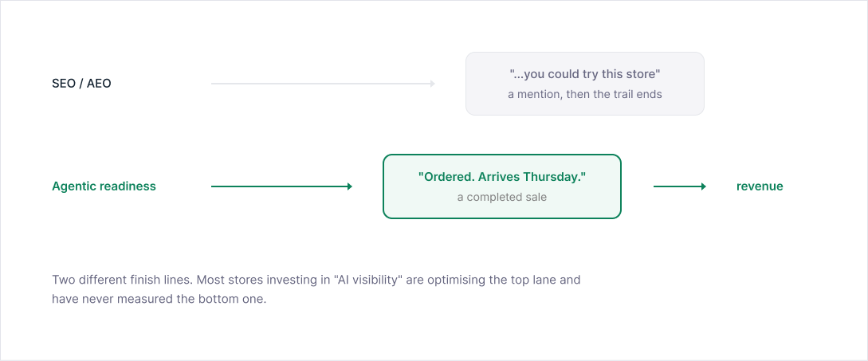868x361 pixels.
Task: Select the green "Ordered. Arrives Thursday." box
Action: click(502, 186)
